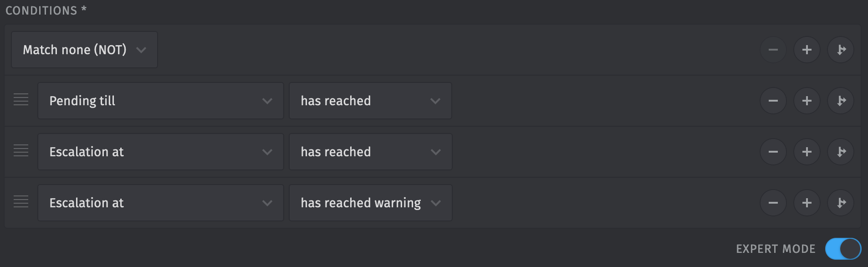The width and height of the screenshot is (868, 267).
Task: Grab the drag handle of the "Pending till" row
Action: pos(20,101)
